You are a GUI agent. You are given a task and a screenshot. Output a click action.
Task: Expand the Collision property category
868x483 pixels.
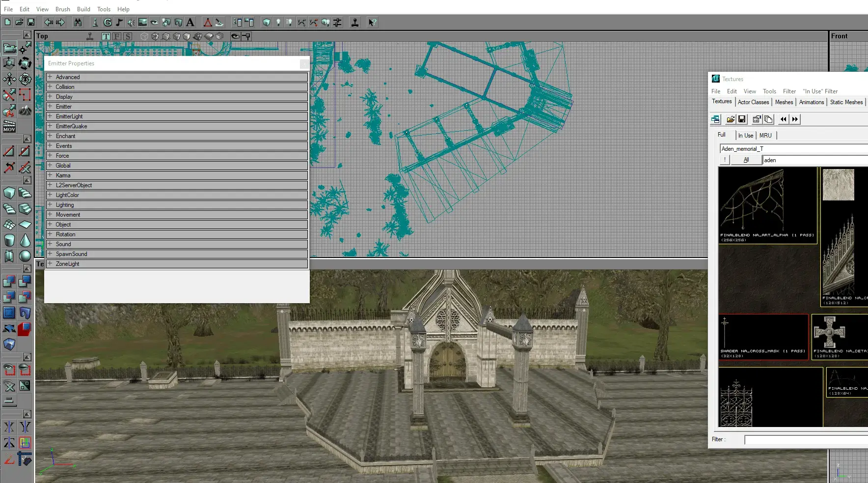pyautogui.click(x=177, y=87)
